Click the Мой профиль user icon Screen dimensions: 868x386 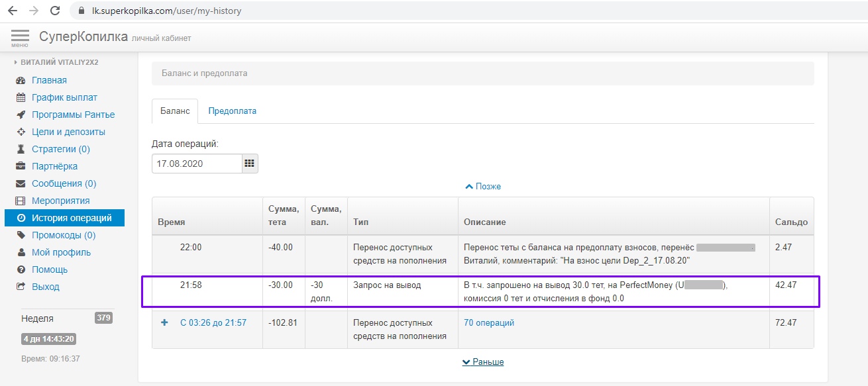tap(21, 252)
